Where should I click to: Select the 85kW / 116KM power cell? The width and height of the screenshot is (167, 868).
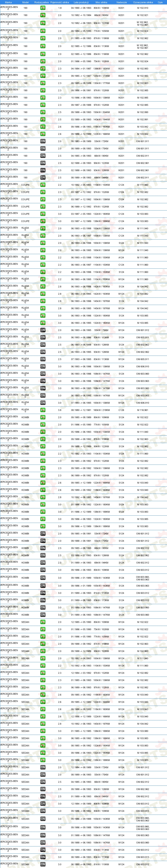(101, 54)
